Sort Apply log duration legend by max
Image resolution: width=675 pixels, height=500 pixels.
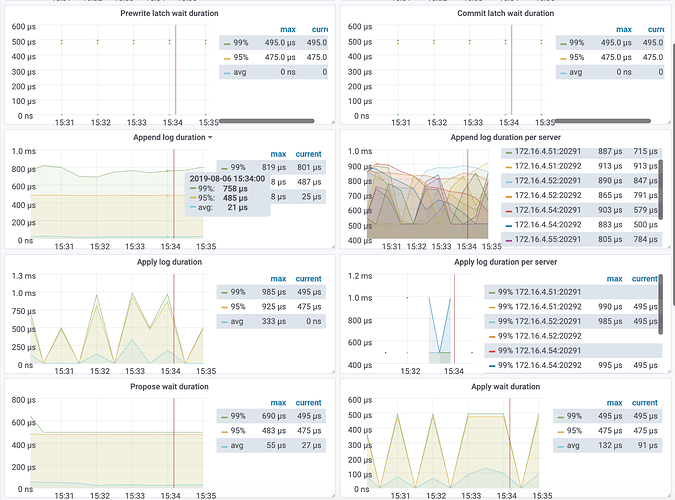278,279
